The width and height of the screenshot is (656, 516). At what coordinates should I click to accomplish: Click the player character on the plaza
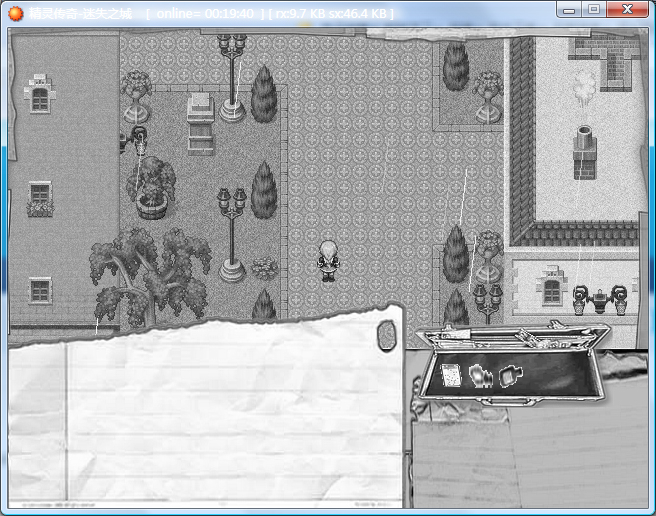[x=328, y=261]
